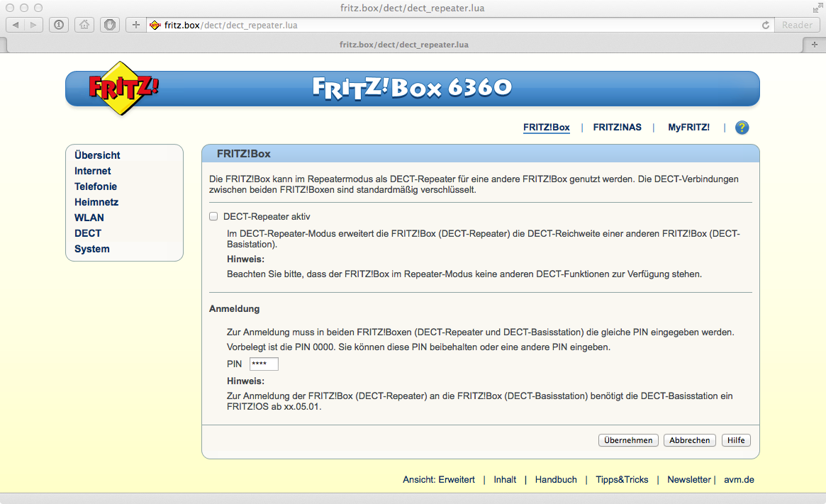Click the FRITZ!Box panel header title

pyautogui.click(x=244, y=154)
